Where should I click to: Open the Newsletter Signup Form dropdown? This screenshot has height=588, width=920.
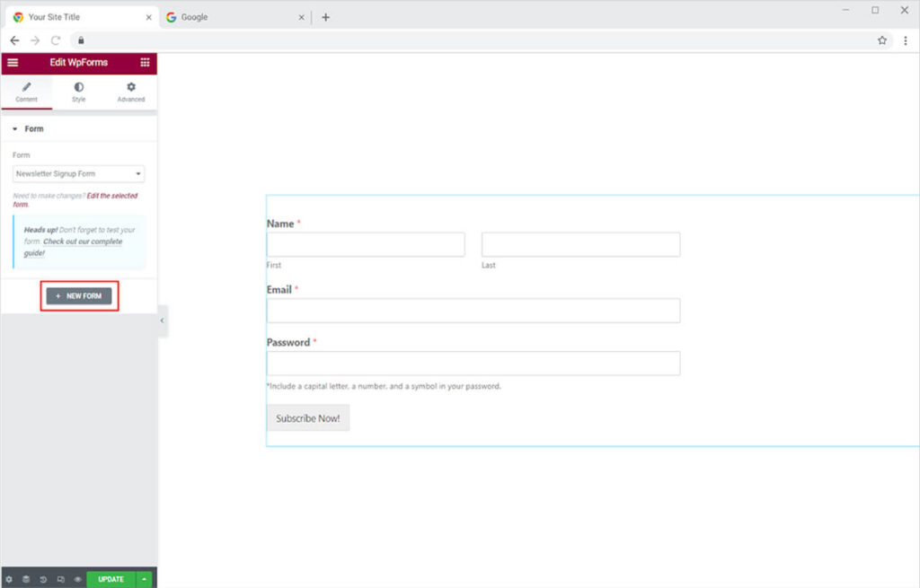pyautogui.click(x=78, y=173)
